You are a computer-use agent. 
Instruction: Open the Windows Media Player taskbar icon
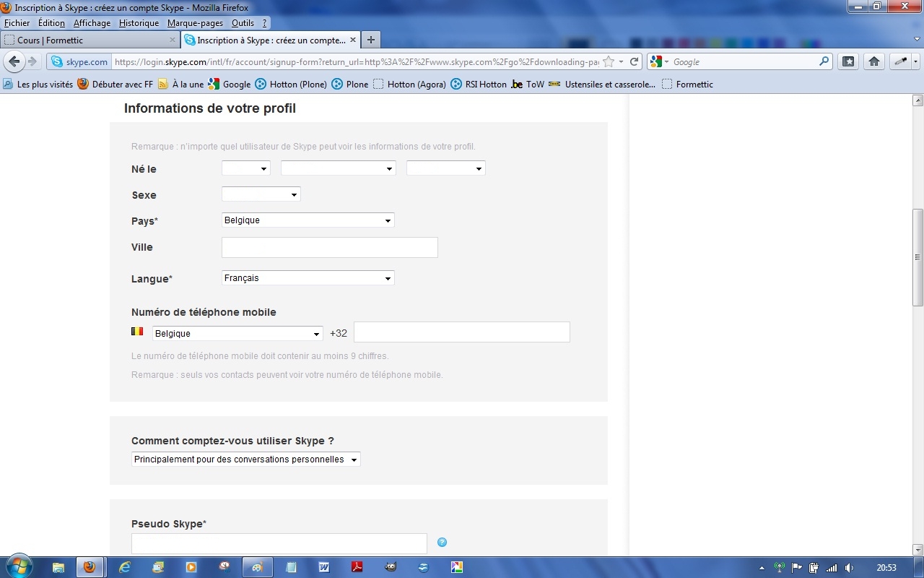(x=191, y=567)
